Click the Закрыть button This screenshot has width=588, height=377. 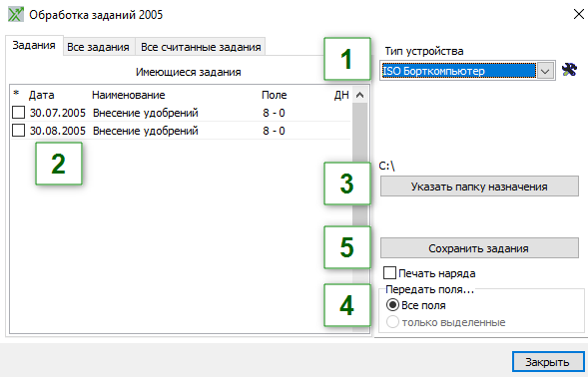point(548,362)
